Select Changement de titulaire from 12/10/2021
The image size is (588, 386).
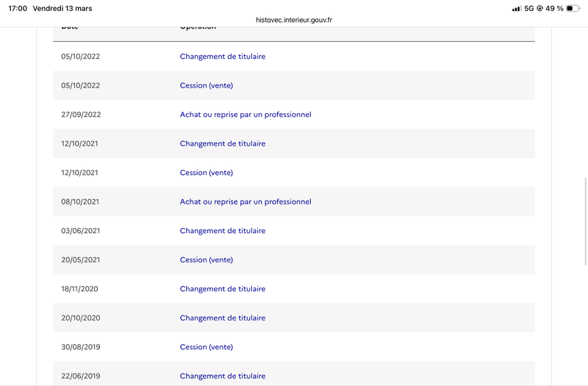pyautogui.click(x=223, y=143)
